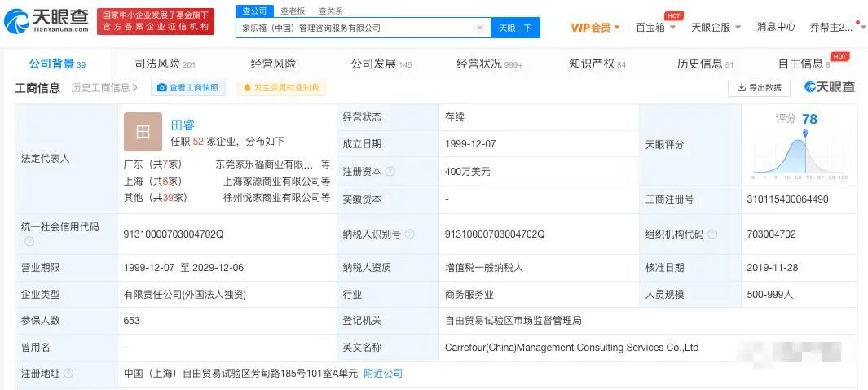Select the 自由贸易试验区市场监督管理局 text
Viewport: 868px width, 390px height.
coord(513,320)
